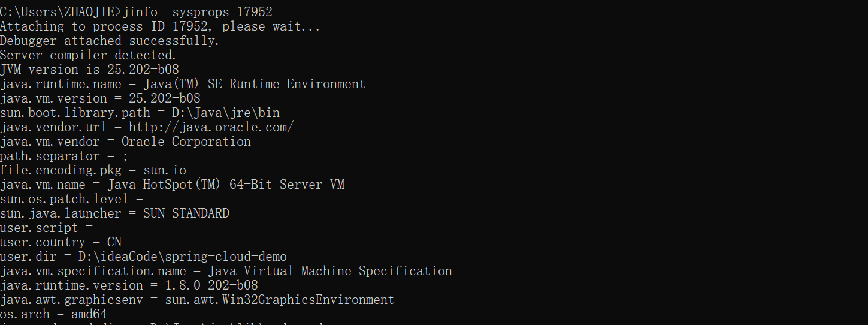This screenshot has width=868, height=325.
Task: Click 'Java HotSpot(TM) 64-Bit Server VM' text
Action: pyautogui.click(x=244, y=185)
